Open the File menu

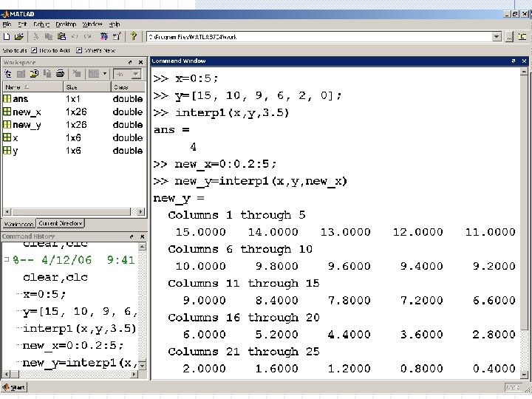7,24
